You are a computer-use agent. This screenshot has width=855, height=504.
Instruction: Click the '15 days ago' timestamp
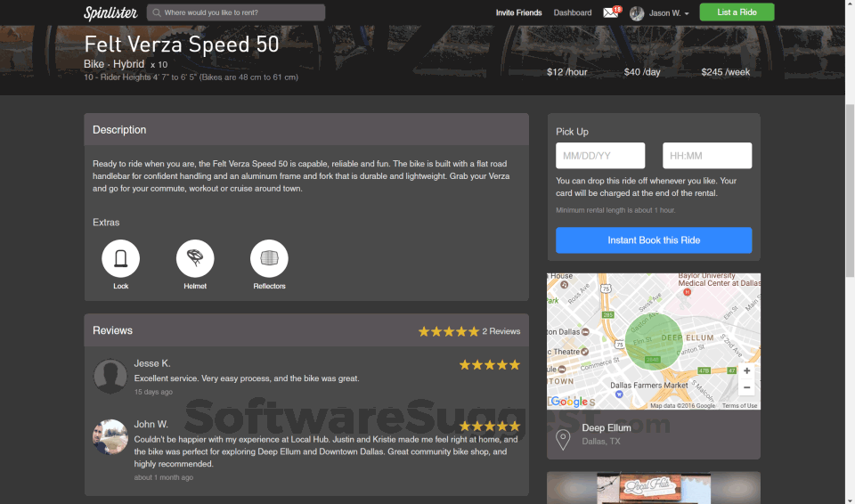tap(153, 392)
